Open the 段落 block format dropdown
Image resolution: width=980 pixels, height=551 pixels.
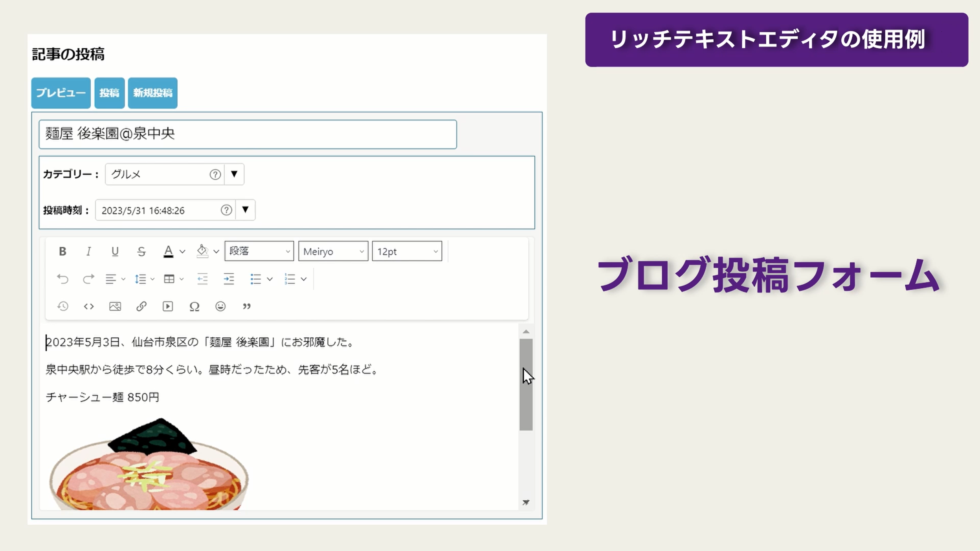(259, 251)
